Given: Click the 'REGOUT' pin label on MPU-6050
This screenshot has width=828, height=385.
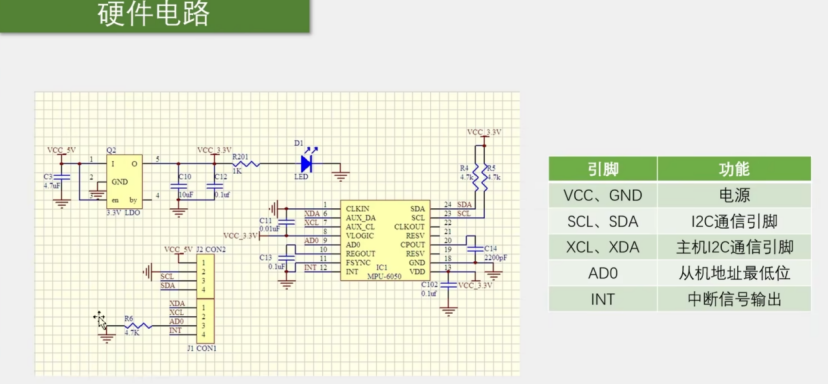Looking at the screenshot, I should pyautogui.click(x=360, y=253).
